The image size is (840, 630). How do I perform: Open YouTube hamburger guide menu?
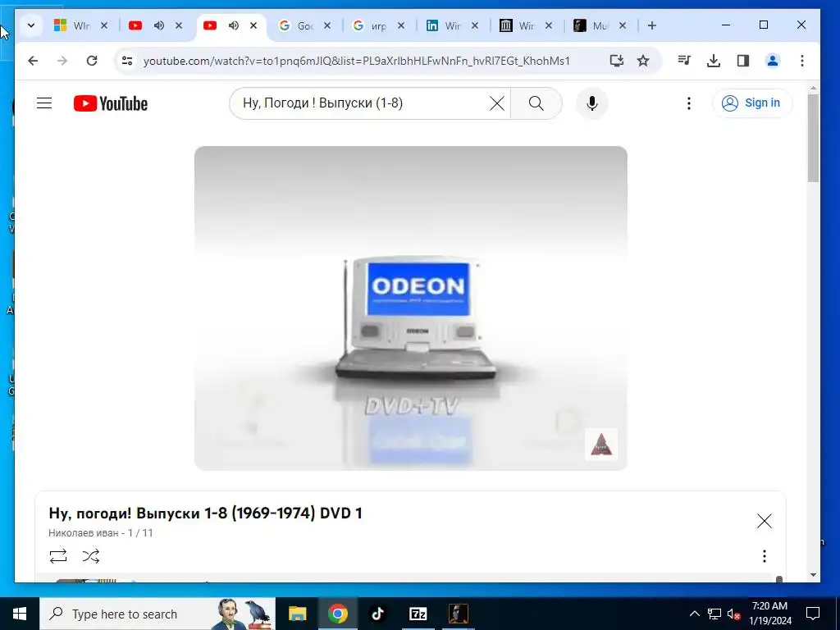[44, 103]
